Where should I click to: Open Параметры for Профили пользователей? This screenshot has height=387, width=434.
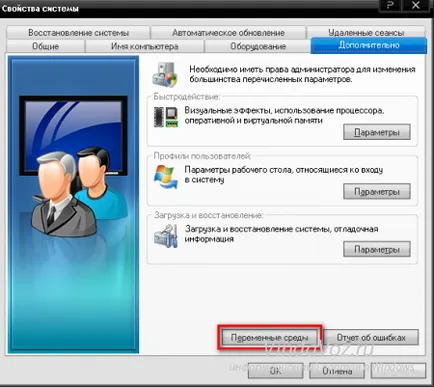377,192
